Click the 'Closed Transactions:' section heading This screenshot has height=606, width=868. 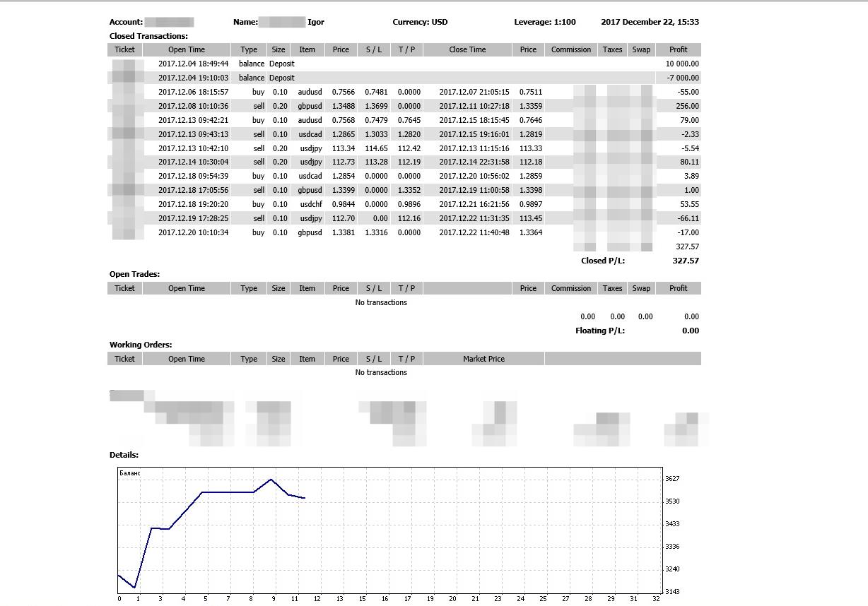click(148, 36)
